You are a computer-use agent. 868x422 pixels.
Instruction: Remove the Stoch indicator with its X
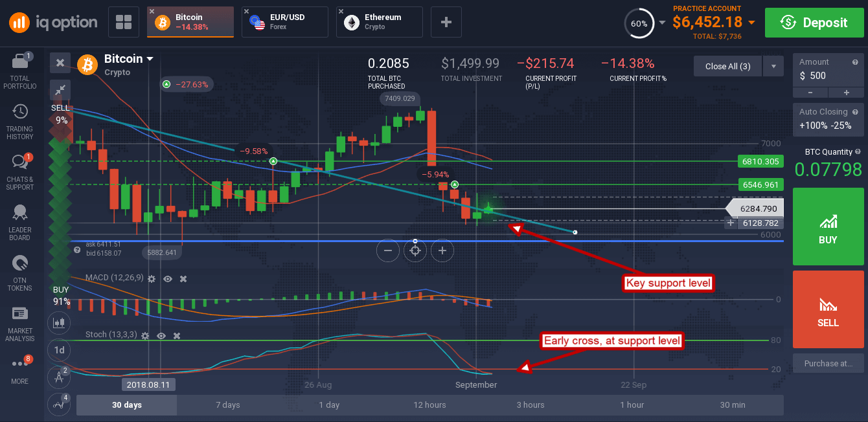(176, 335)
